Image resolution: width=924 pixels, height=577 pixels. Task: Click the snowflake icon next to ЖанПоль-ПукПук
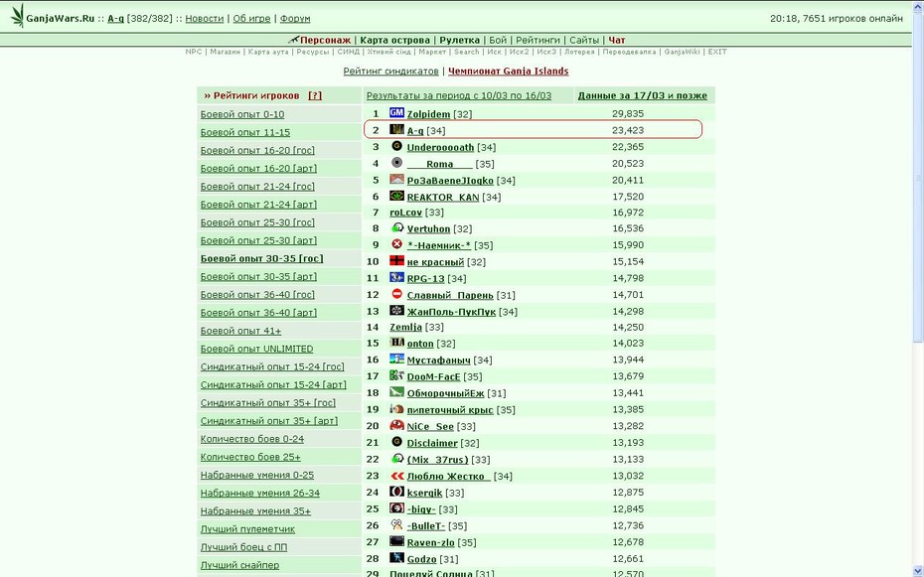396,310
